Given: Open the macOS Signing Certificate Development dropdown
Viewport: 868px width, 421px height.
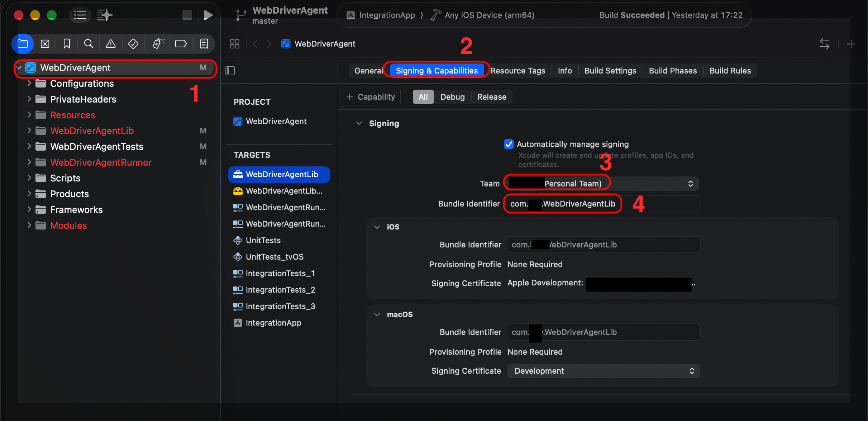Looking at the screenshot, I should [604, 371].
